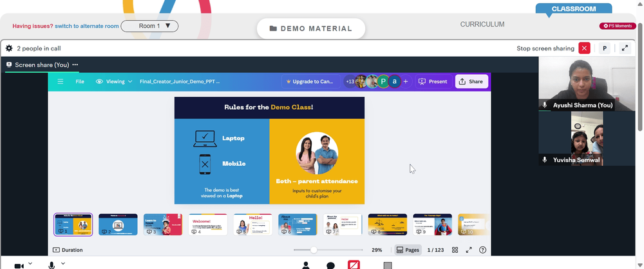
Task: Select slide 2 thumbnail
Action: 118,224
